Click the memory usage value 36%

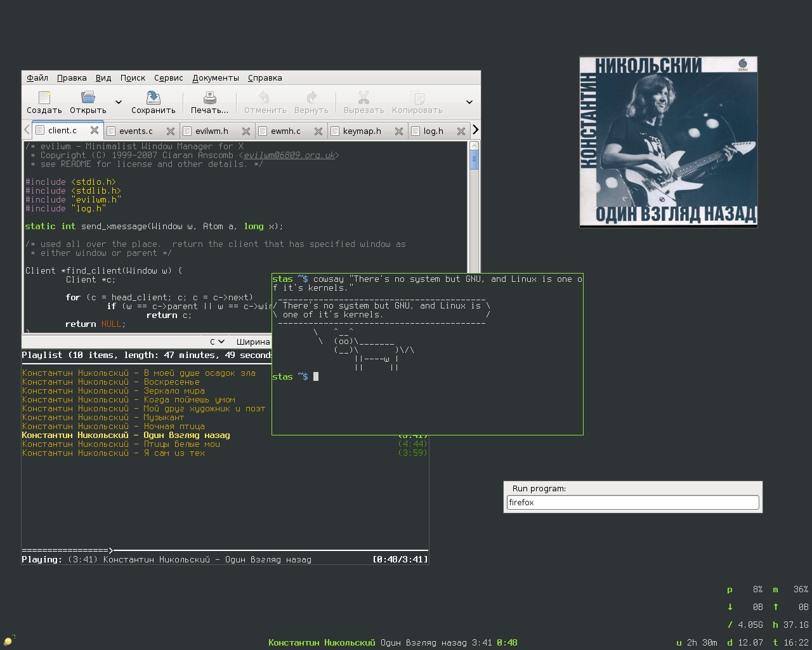point(801,589)
